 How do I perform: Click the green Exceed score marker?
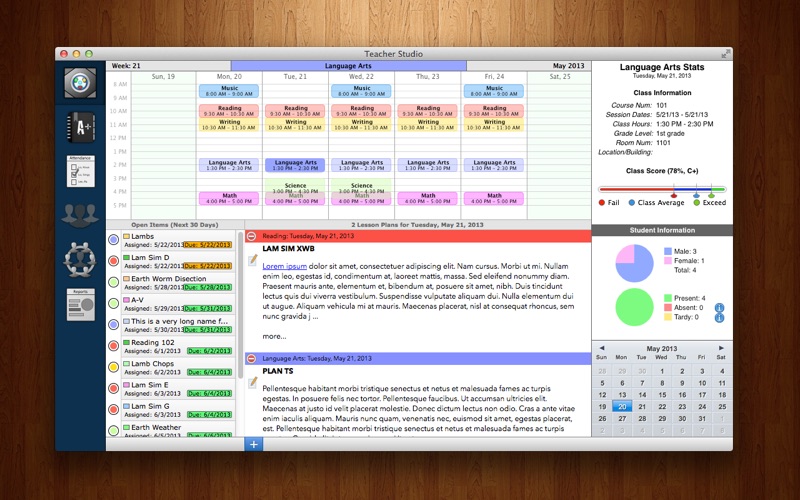click(x=711, y=195)
